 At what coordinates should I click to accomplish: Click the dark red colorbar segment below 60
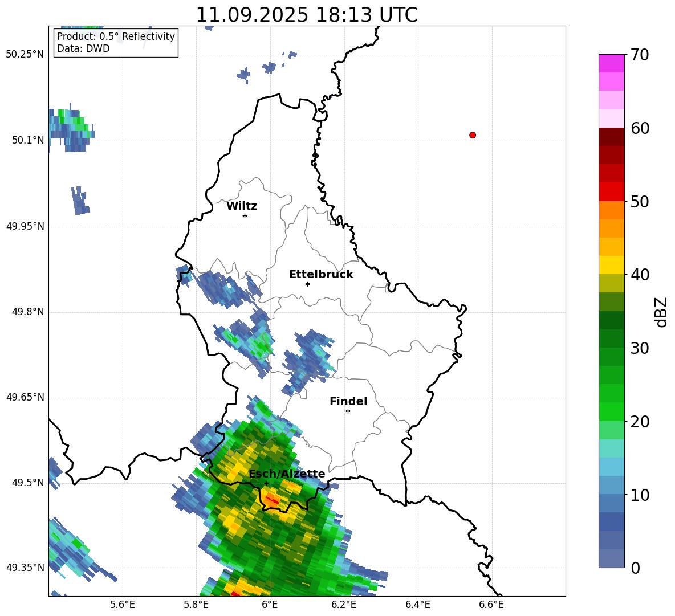tap(611, 137)
